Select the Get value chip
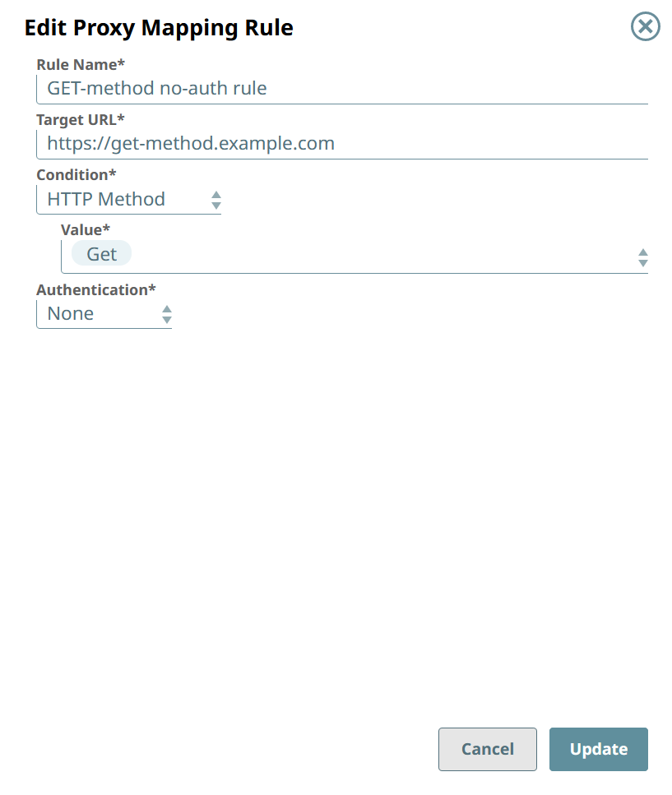The width and height of the screenshot is (672, 795). (100, 253)
